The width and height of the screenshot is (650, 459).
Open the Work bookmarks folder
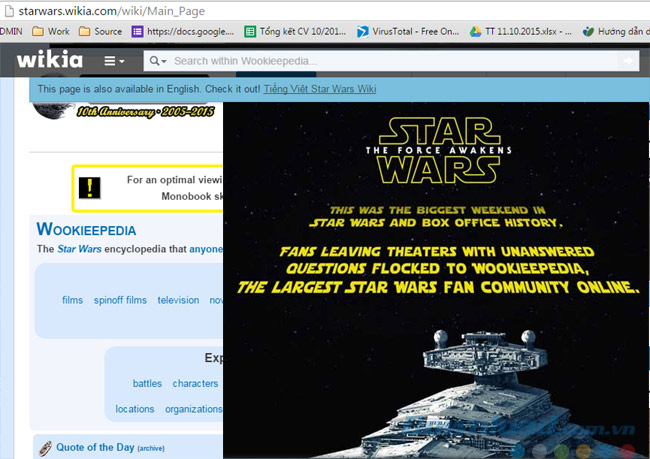coord(51,32)
